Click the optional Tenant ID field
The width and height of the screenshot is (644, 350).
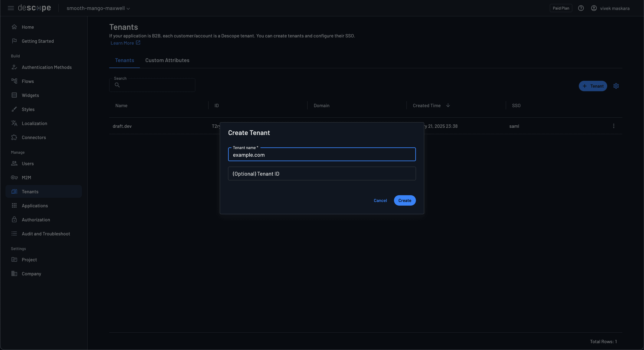click(322, 174)
